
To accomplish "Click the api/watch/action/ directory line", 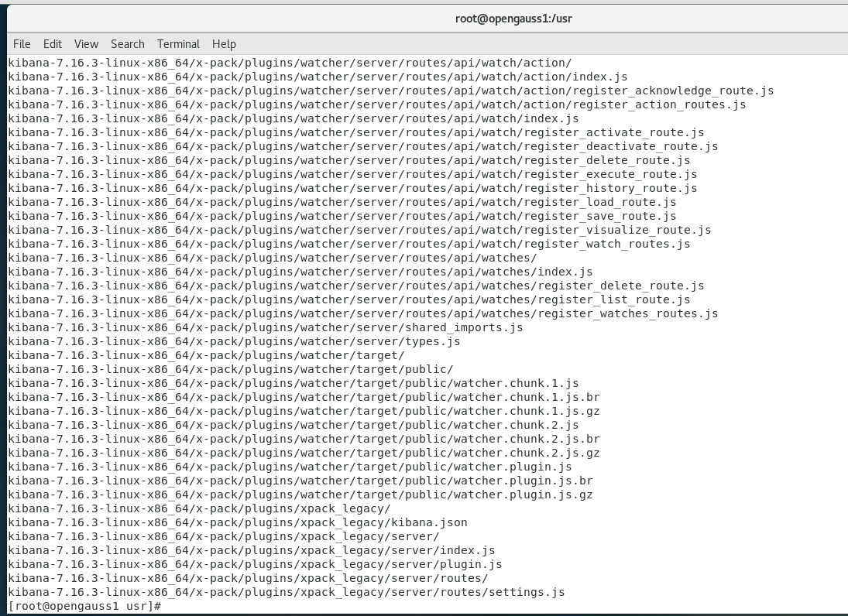I will coord(290,63).
